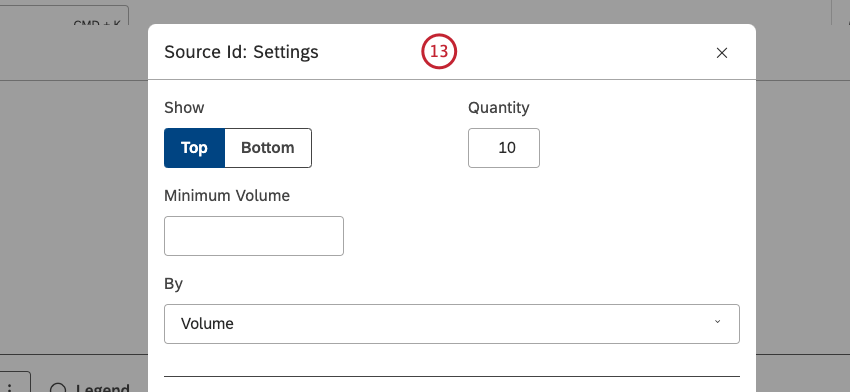The image size is (850, 392).
Task: Click the Legend label text
Action: [x=102, y=388]
